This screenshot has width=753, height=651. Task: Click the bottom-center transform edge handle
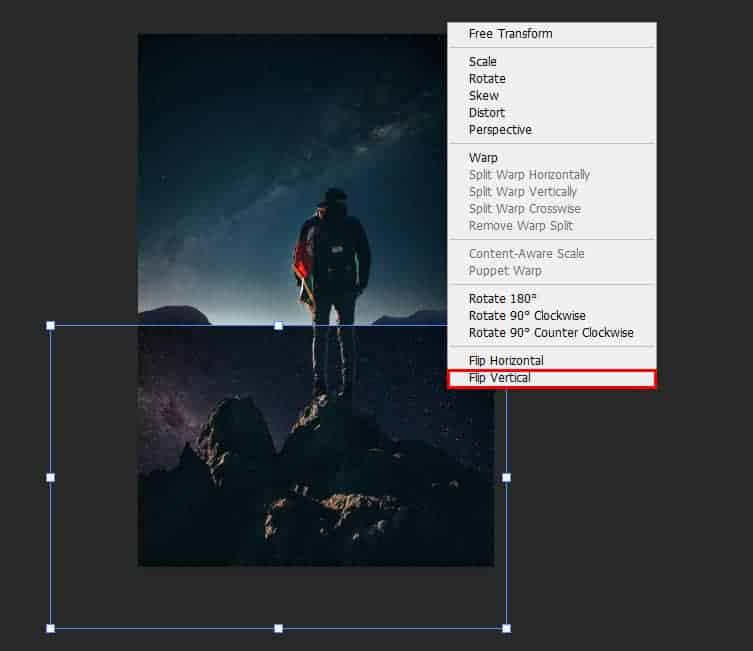pyautogui.click(x=278, y=629)
